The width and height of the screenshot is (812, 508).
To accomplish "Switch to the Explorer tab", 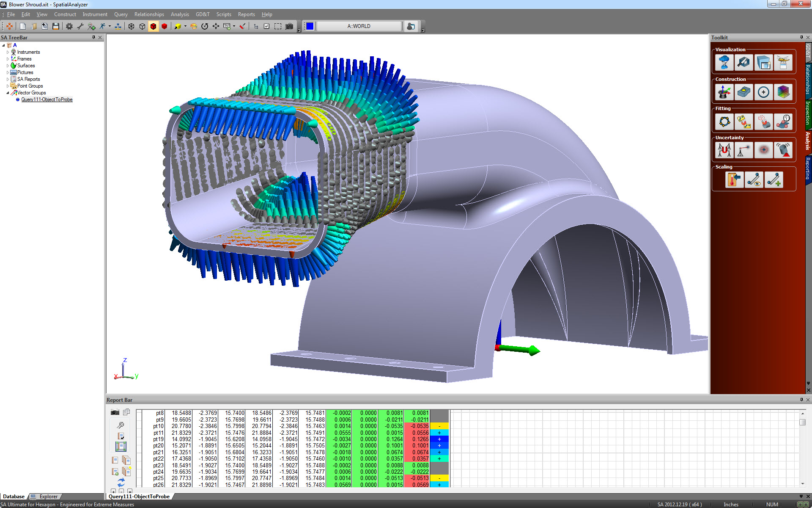I will (48, 497).
